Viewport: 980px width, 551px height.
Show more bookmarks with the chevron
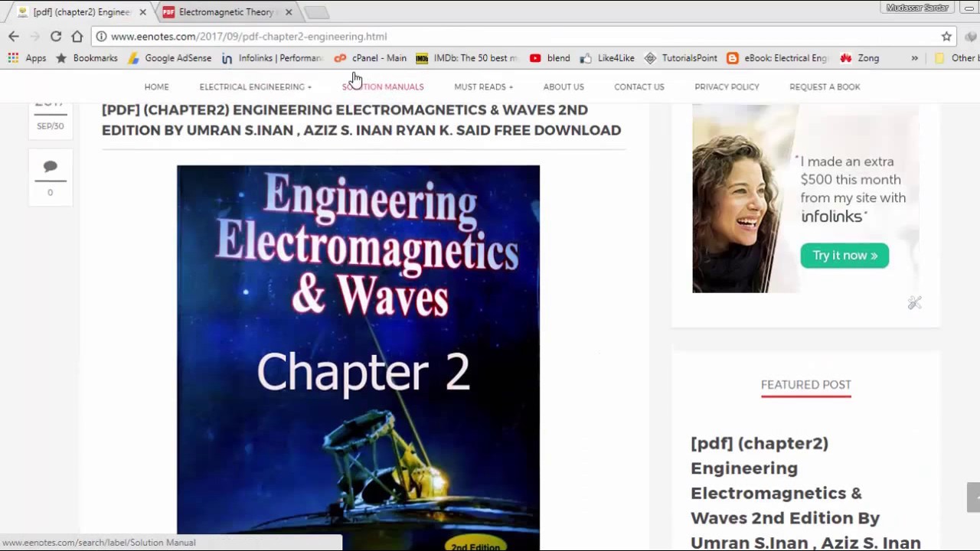914,58
